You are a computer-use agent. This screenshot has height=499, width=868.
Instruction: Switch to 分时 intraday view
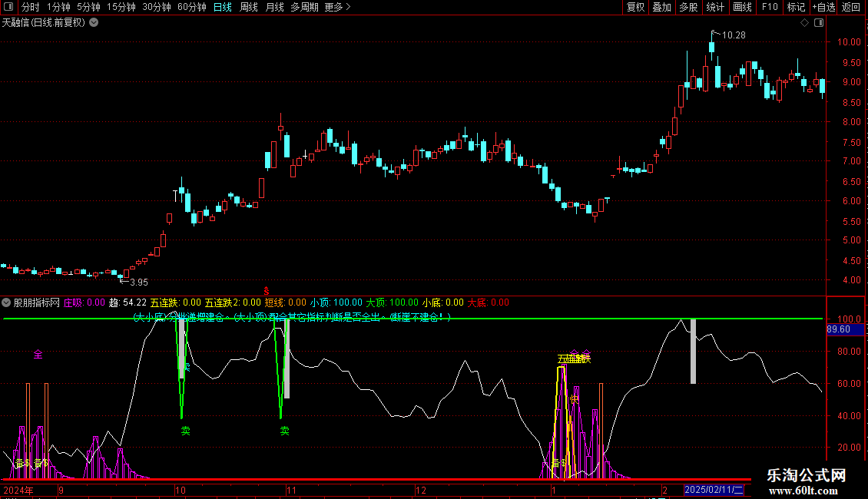pyautogui.click(x=30, y=7)
